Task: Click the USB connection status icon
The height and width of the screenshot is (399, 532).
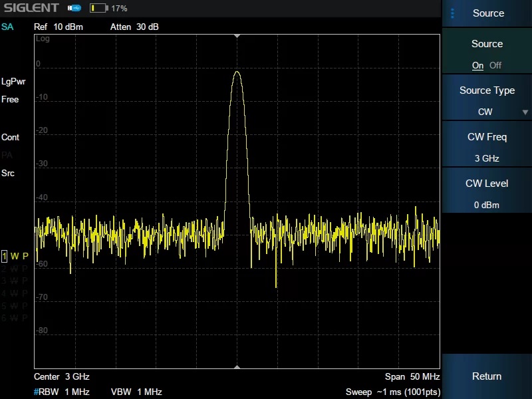Action: (x=74, y=8)
